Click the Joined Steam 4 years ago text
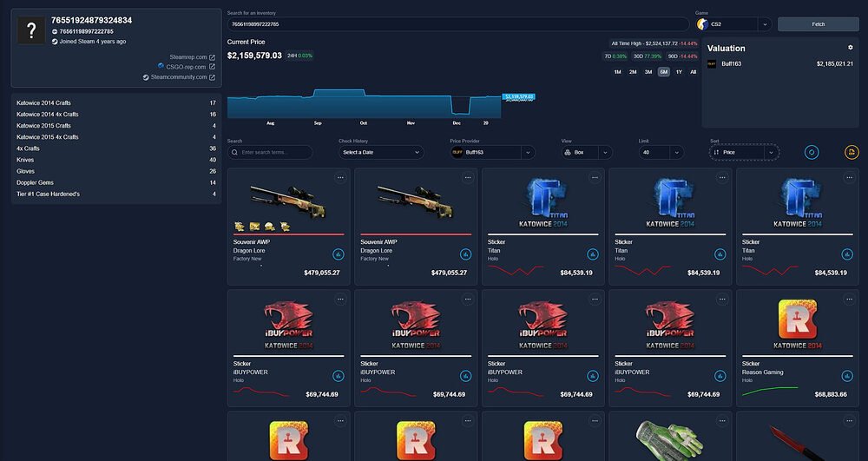The width and height of the screenshot is (868, 461). (x=93, y=42)
